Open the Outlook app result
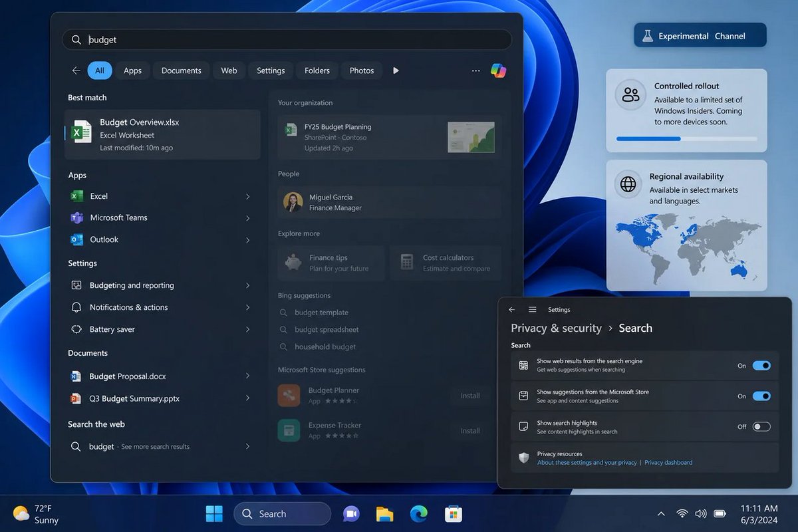 tap(160, 240)
